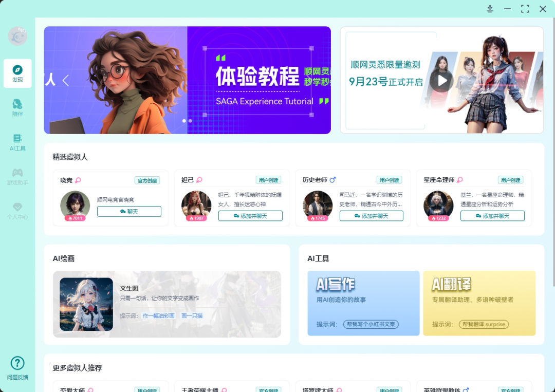Close the application window
The height and width of the screenshot is (392, 555).
coord(543,9)
